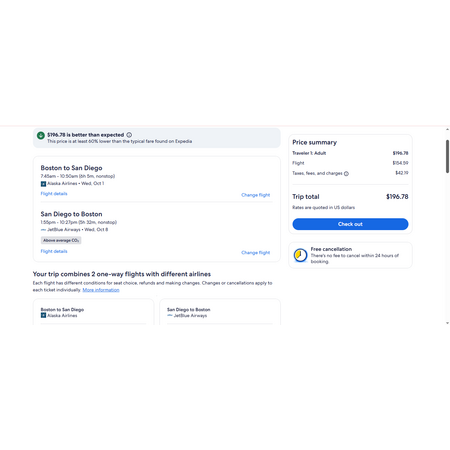Change flight for the San Diego to Boston leg
The height and width of the screenshot is (450, 450).
click(255, 253)
